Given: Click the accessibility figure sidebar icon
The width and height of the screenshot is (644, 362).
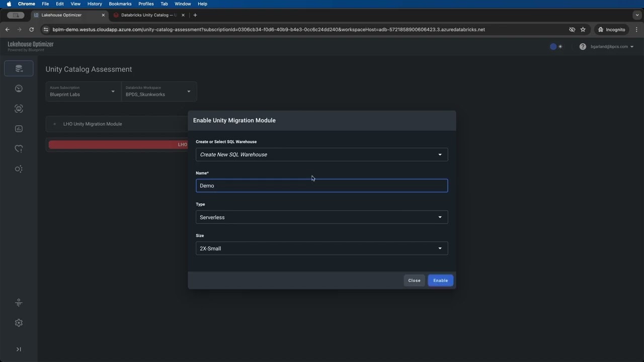Looking at the screenshot, I should pyautogui.click(x=19, y=303).
